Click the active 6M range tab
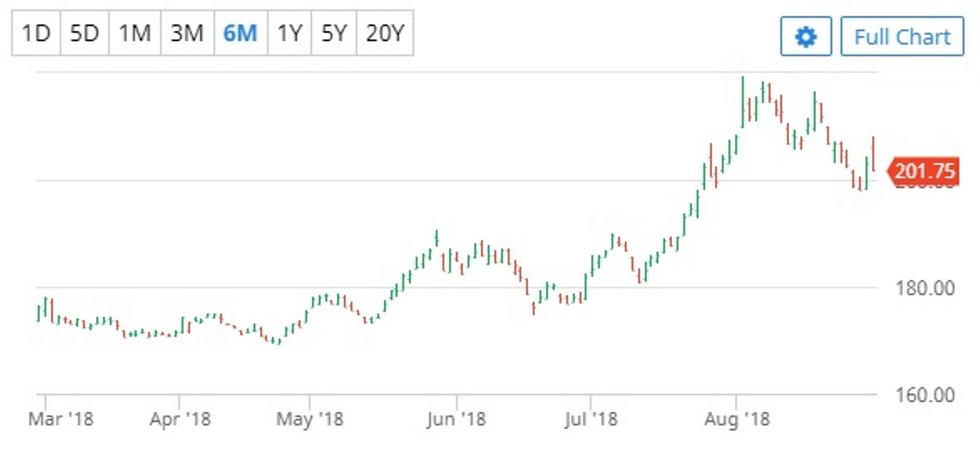980x463 pixels. coord(240,33)
